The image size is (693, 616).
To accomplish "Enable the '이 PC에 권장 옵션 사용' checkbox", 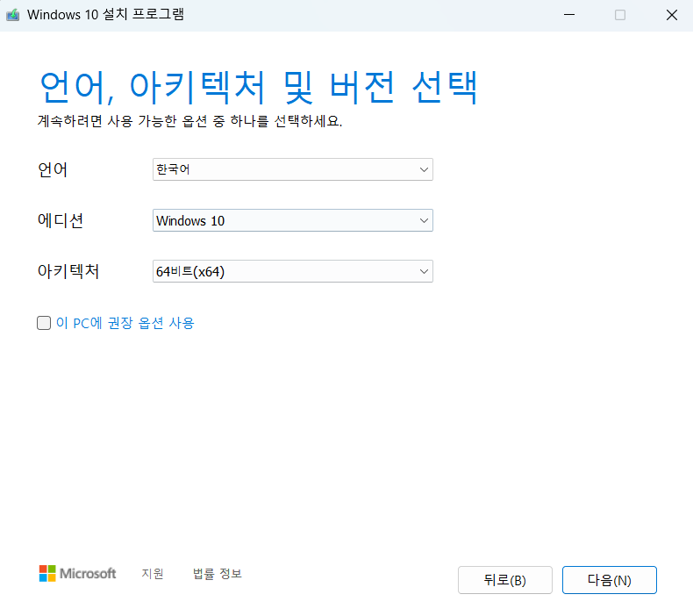I will (x=44, y=323).
